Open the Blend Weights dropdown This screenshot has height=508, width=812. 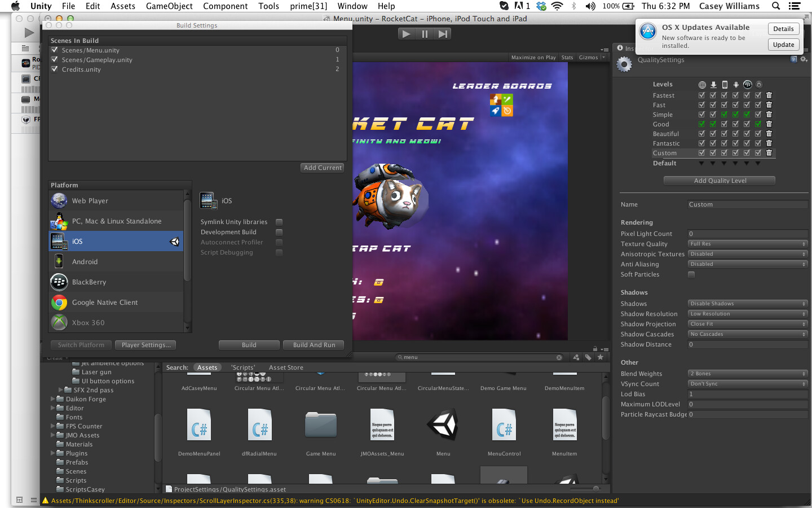coord(748,374)
